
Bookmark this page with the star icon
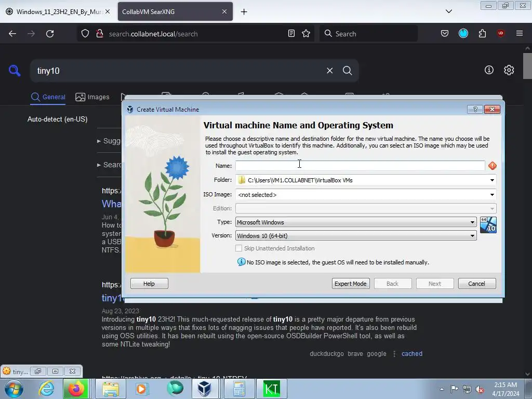[306, 33]
